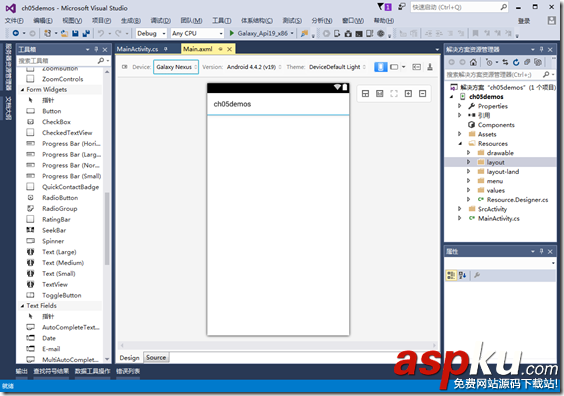Open the 调试(D) menu
The width and height of the screenshot is (564, 396).
click(x=160, y=21)
